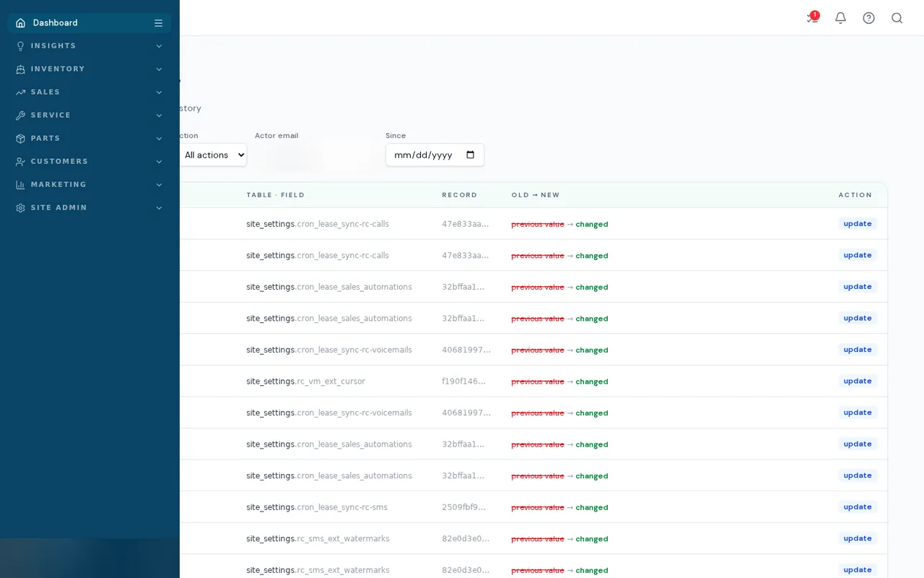The width and height of the screenshot is (924, 578).
Task: Click record ID starting with f190f146
Action: 463,381
